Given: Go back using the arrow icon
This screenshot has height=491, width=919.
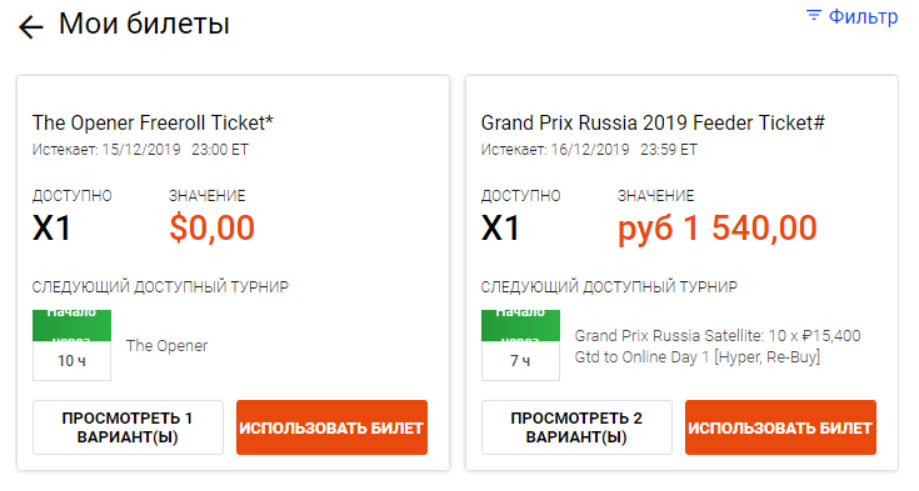Looking at the screenshot, I should [x=30, y=27].
